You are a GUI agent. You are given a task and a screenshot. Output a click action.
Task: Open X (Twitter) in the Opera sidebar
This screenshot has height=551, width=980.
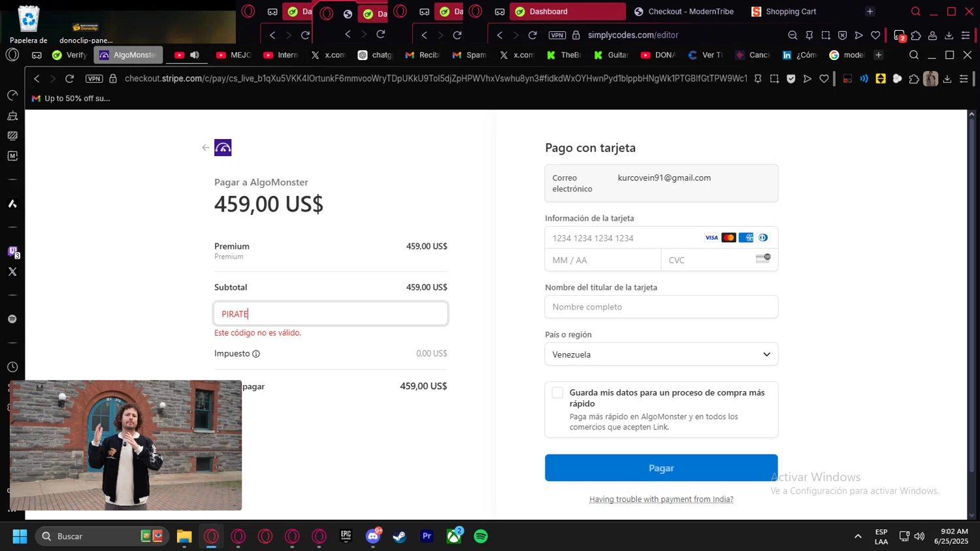(12, 272)
